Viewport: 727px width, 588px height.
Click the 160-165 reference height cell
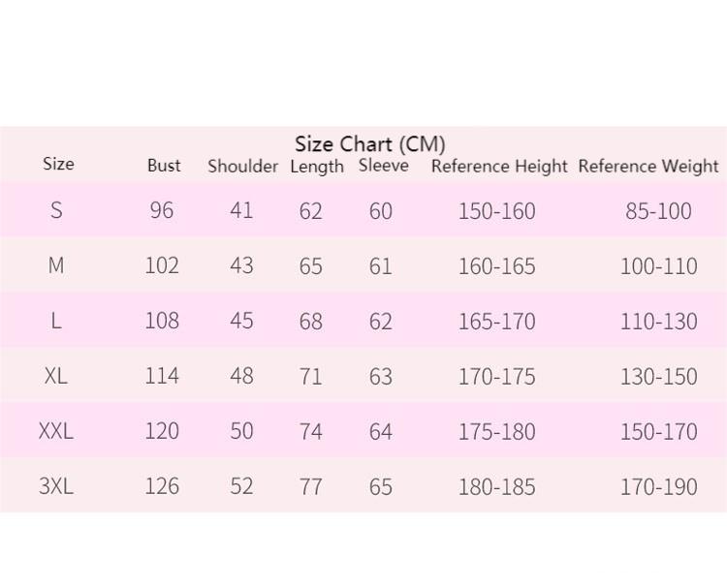coord(496,266)
